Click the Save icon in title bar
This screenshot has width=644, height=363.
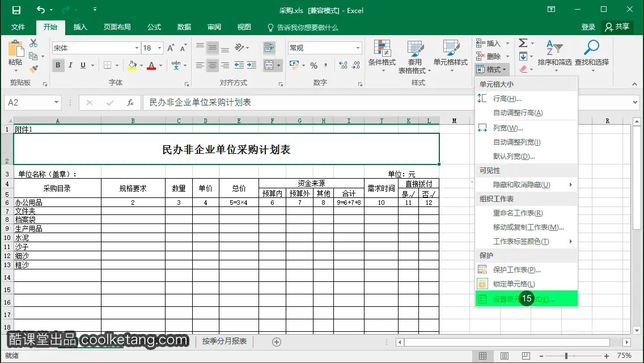(x=16, y=10)
